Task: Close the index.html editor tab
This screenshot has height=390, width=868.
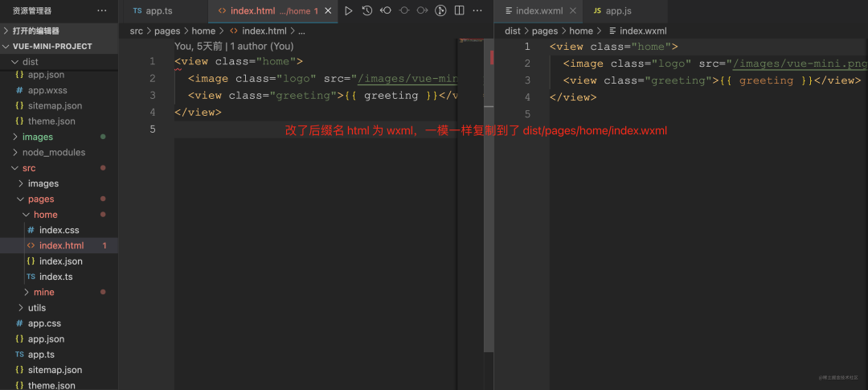Action: pos(328,11)
